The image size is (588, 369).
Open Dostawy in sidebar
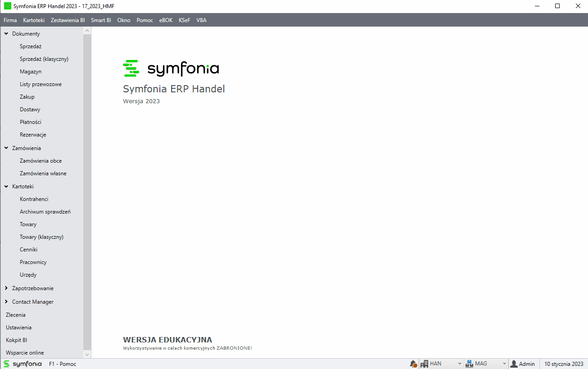point(30,109)
